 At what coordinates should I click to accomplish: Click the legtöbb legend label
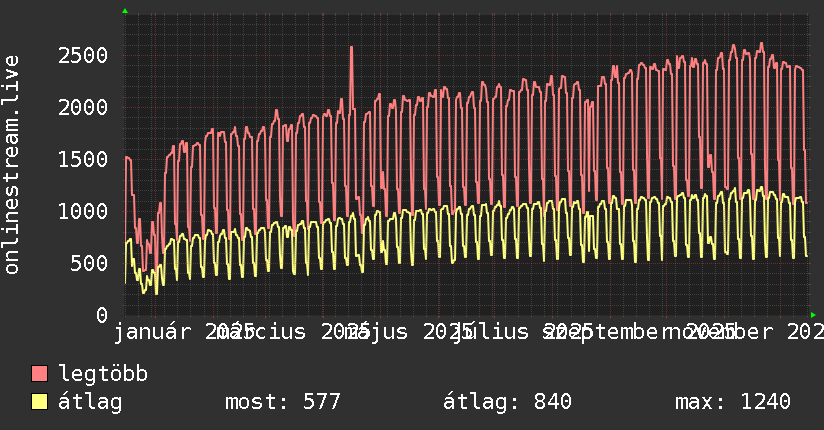coord(103,373)
